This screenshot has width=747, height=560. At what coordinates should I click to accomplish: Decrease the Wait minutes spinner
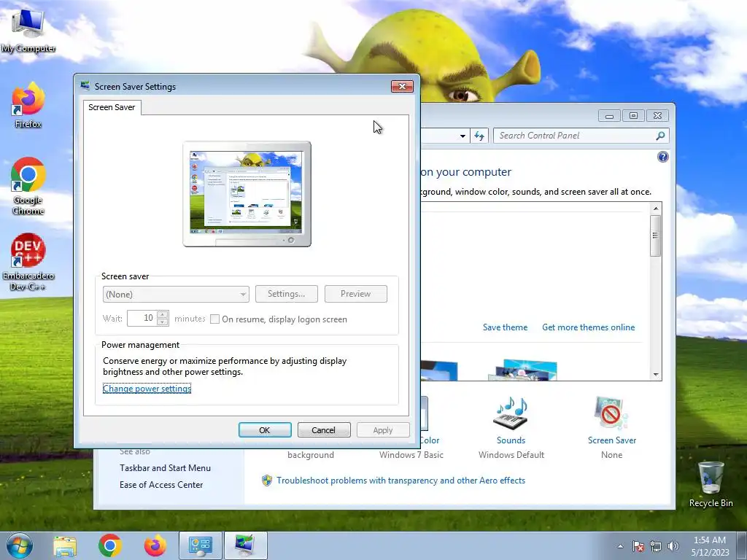coord(163,322)
